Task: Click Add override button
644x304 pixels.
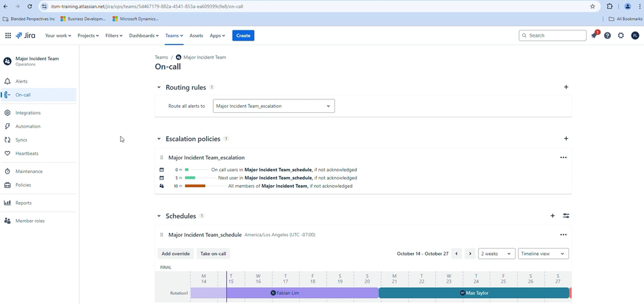Action: click(175, 254)
